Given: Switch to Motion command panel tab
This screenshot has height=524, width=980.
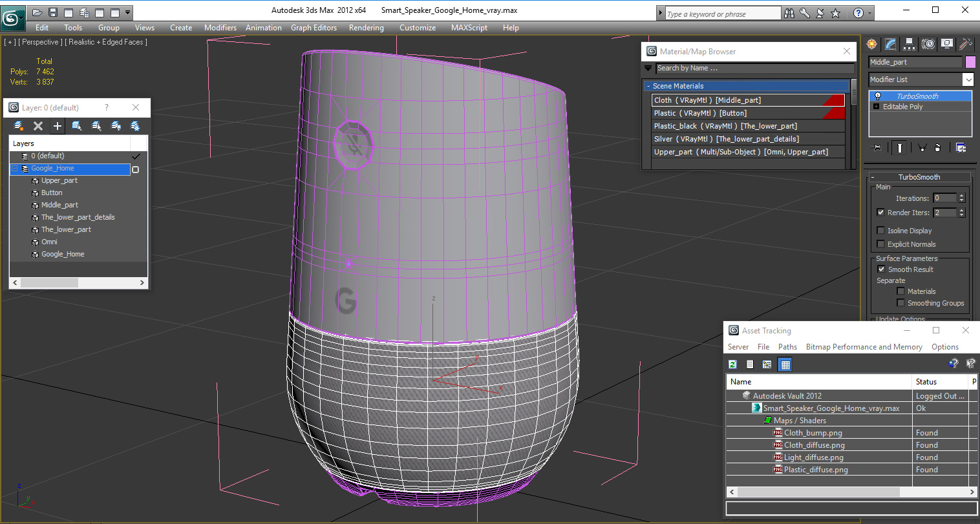Looking at the screenshot, I should [928, 43].
